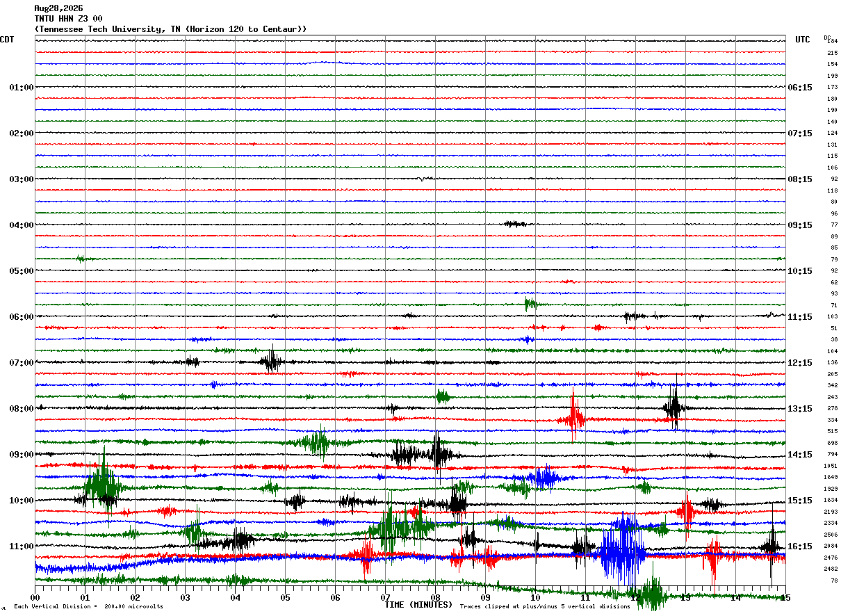Click the black event on the 07:00 trace

tap(271, 361)
